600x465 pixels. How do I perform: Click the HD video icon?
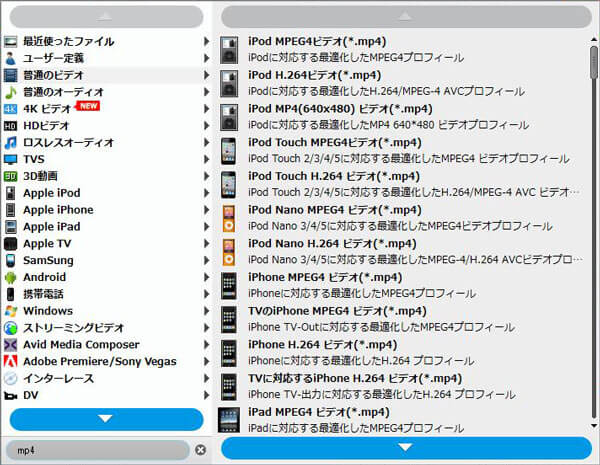tap(11, 126)
